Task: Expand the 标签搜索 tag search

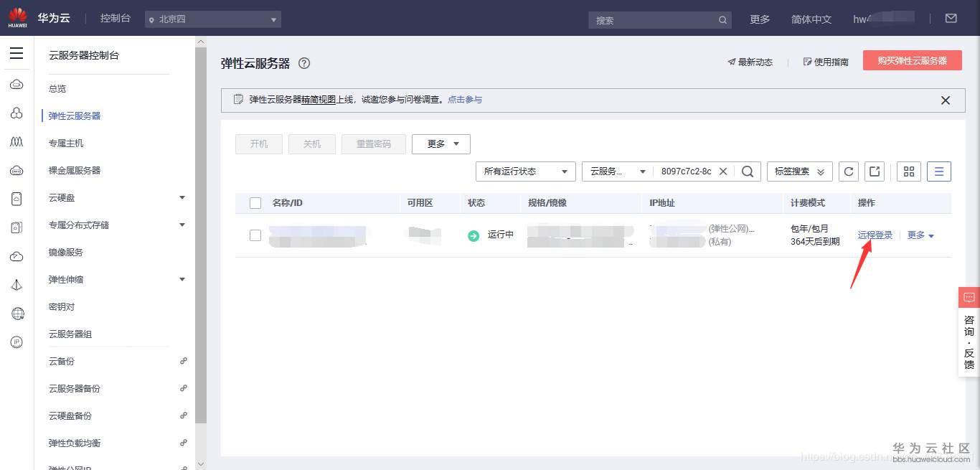Action: coord(800,171)
